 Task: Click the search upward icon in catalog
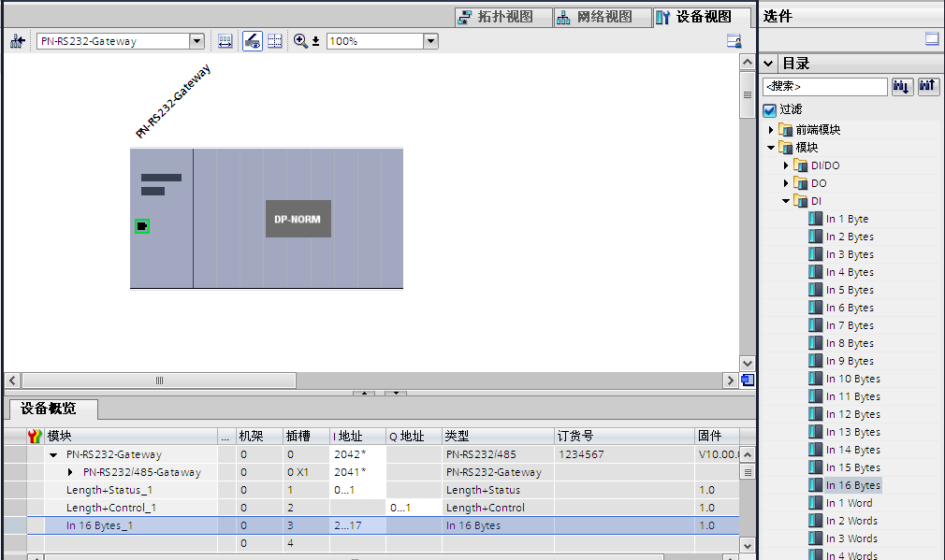(927, 86)
